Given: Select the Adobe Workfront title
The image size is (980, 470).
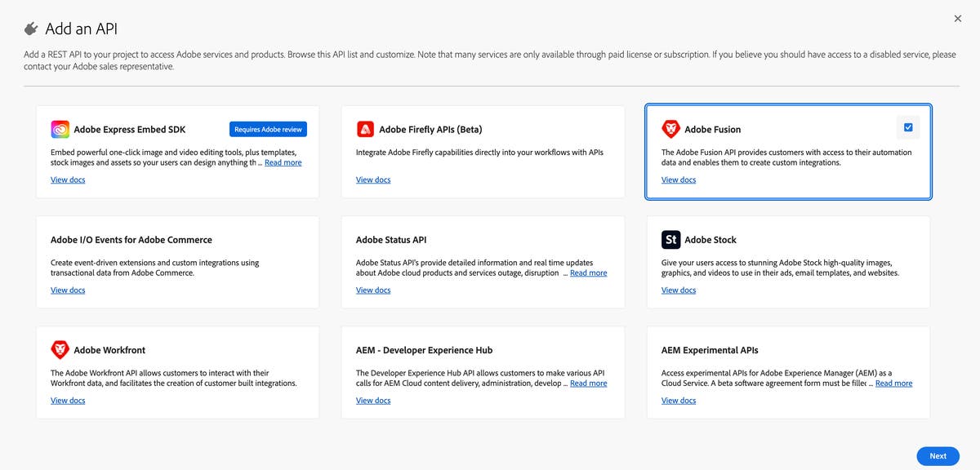Looking at the screenshot, I should (109, 350).
